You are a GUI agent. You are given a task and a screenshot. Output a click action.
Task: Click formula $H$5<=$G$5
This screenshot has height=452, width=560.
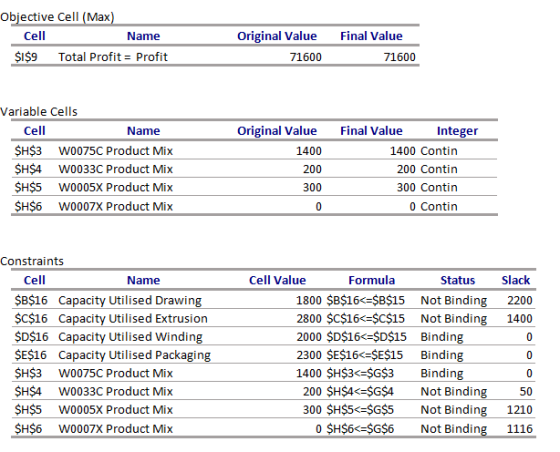pos(360,410)
